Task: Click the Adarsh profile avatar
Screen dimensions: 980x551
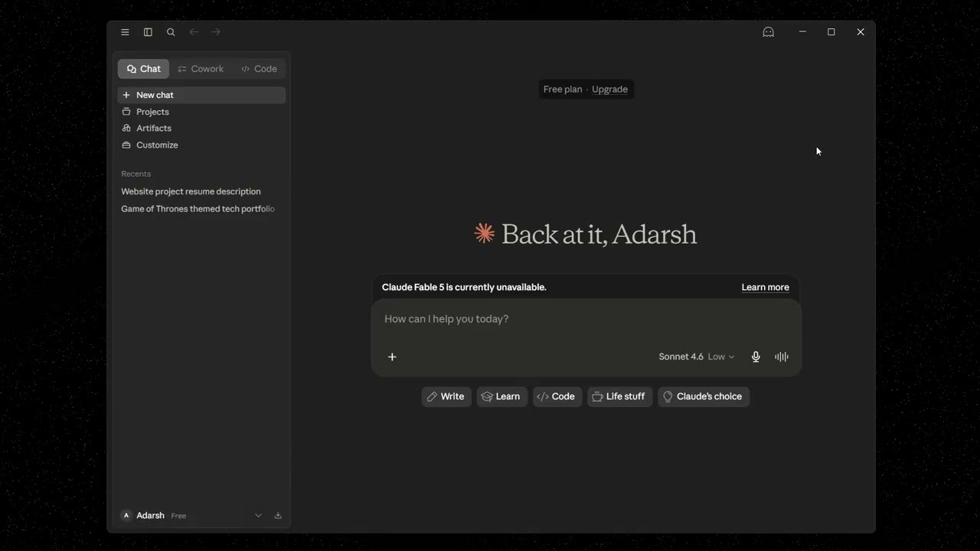Action: (x=126, y=516)
